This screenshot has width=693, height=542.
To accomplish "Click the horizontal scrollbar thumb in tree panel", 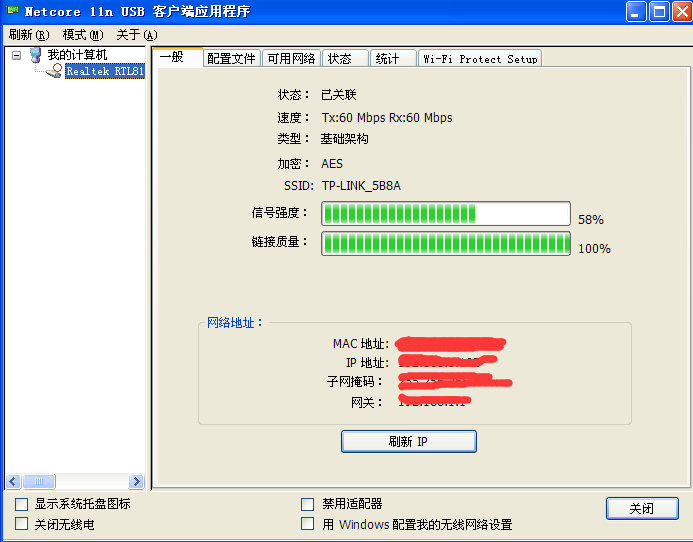I will click(x=39, y=481).
